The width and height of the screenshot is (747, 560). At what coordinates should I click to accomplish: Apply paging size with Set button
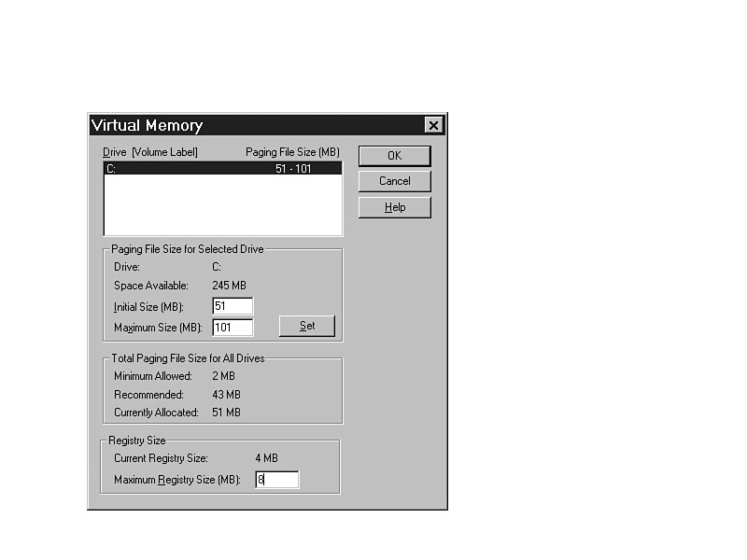click(x=307, y=326)
